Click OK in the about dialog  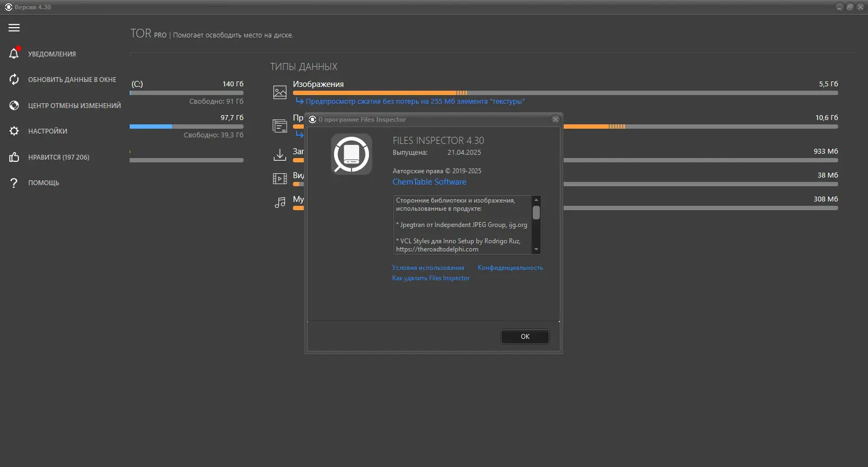point(525,336)
